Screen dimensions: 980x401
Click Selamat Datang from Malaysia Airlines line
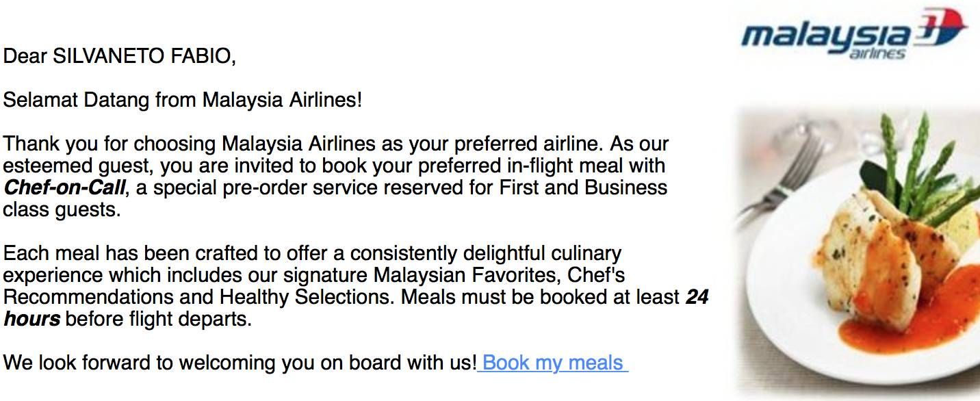[x=182, y=101]
